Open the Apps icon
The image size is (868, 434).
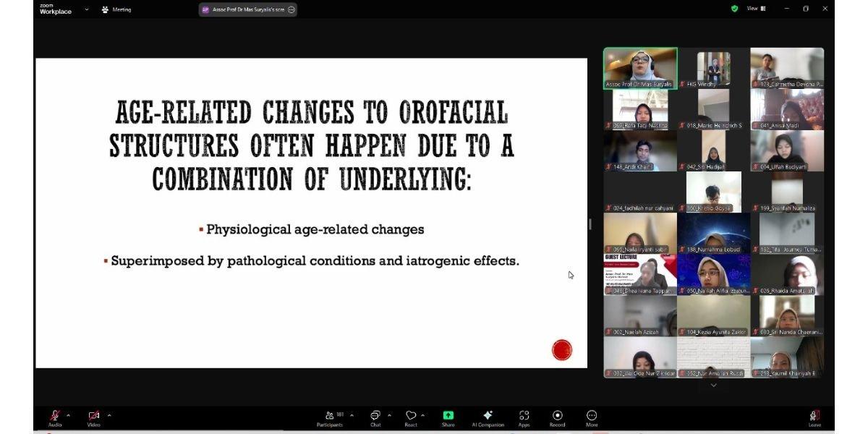pyautogui.click(x=524, y=416)
